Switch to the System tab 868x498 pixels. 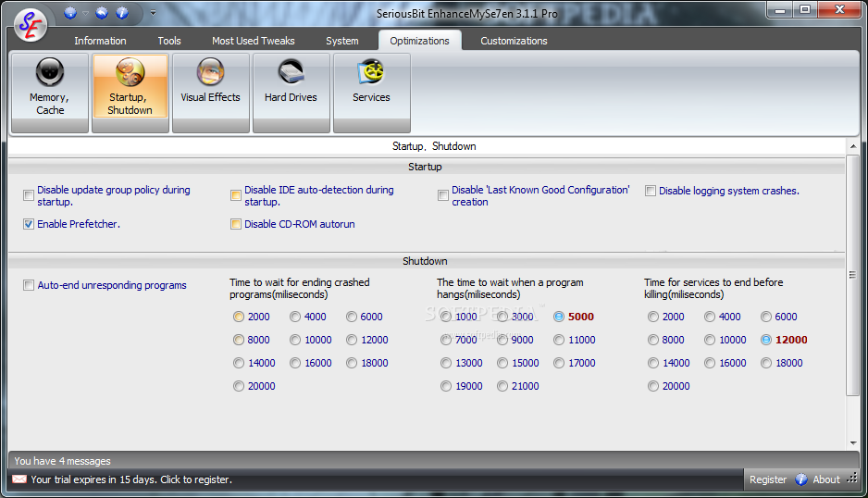pos(342,41)
